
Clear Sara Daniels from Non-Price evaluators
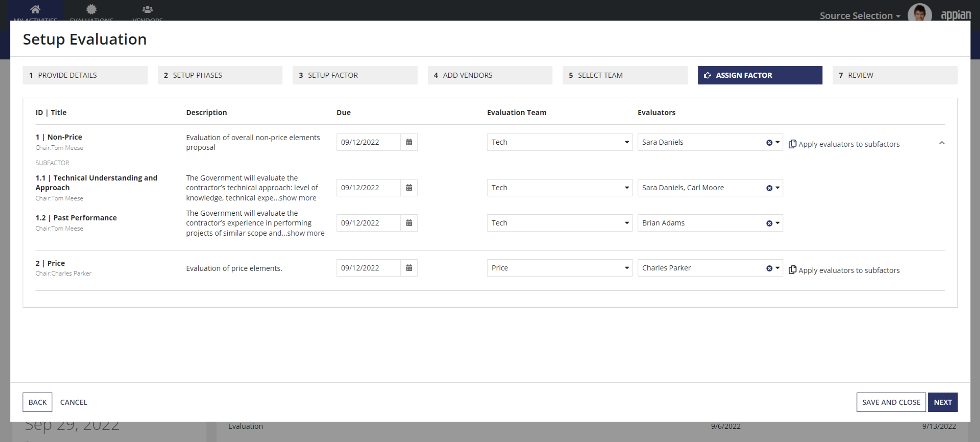[769, 142]
